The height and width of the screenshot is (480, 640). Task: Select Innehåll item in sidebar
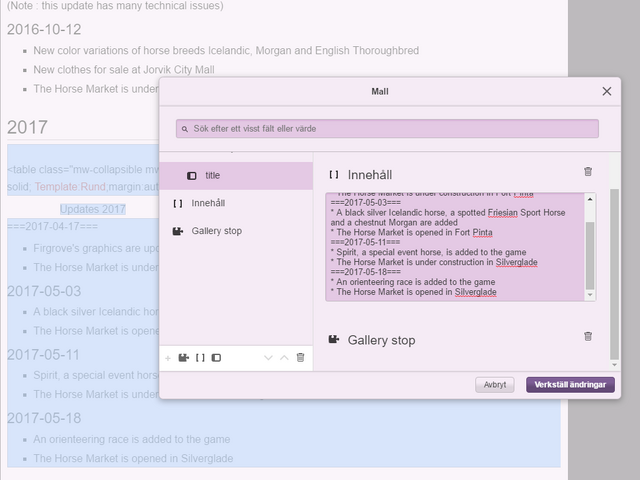point(236,203)
